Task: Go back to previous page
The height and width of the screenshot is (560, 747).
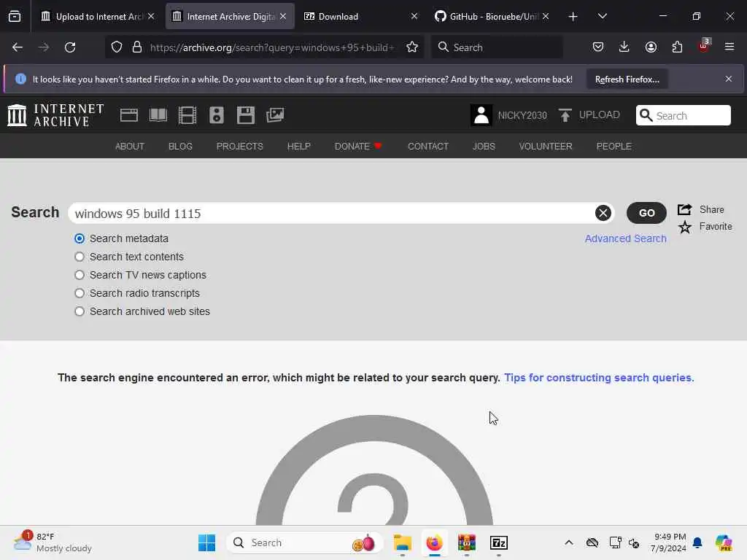Action: 18,47
